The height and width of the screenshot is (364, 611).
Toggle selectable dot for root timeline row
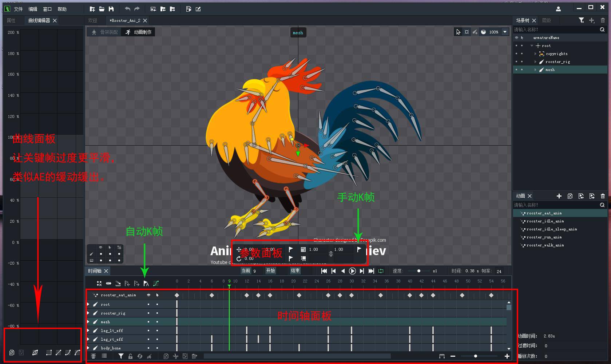point(157,304)
